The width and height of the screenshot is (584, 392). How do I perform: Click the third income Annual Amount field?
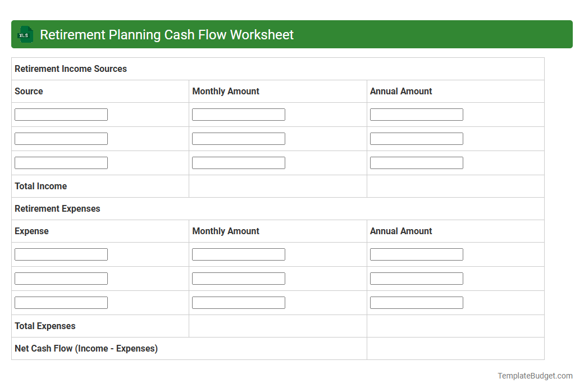click(416, 162)
